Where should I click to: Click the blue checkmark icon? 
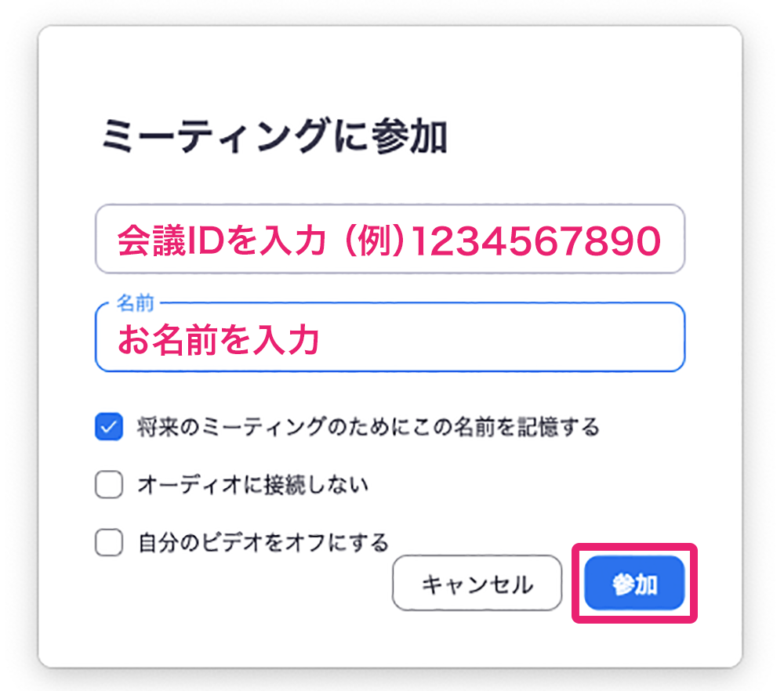click(x=109, y=427)
